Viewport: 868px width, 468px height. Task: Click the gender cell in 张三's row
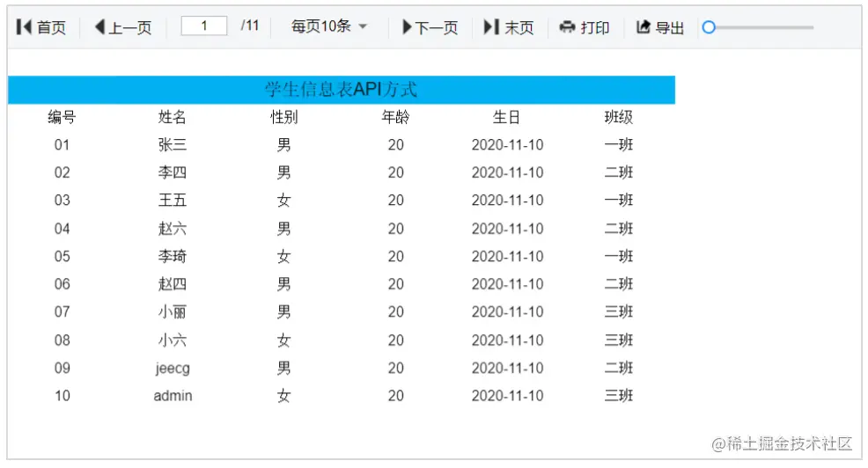tap(284, 144)
